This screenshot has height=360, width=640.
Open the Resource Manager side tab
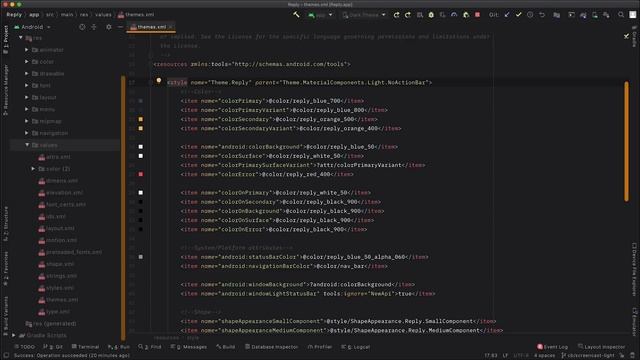[5, 90]
